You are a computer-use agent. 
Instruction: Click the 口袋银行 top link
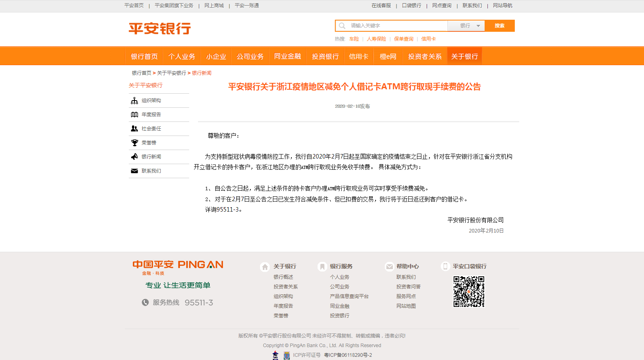point(412,6)
